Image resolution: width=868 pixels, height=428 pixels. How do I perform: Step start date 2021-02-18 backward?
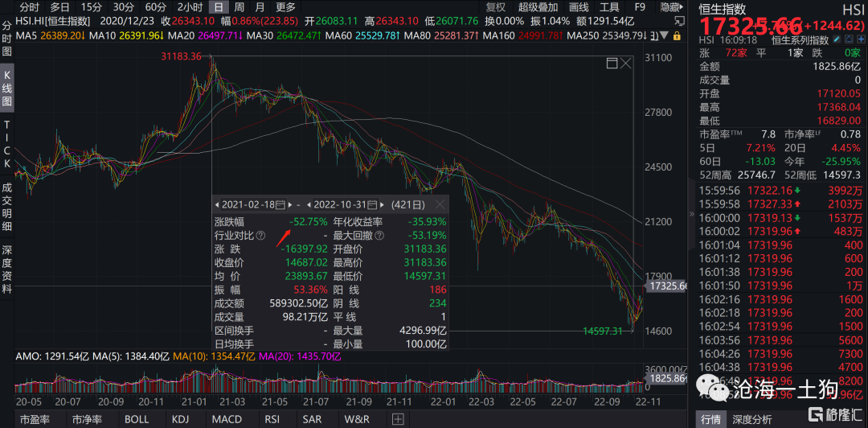click(218, 204)
